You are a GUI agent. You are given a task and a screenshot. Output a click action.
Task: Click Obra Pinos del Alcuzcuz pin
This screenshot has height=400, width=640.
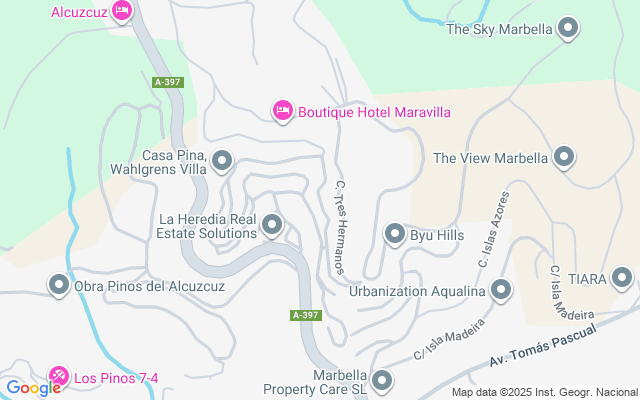[x=59, y=285]
